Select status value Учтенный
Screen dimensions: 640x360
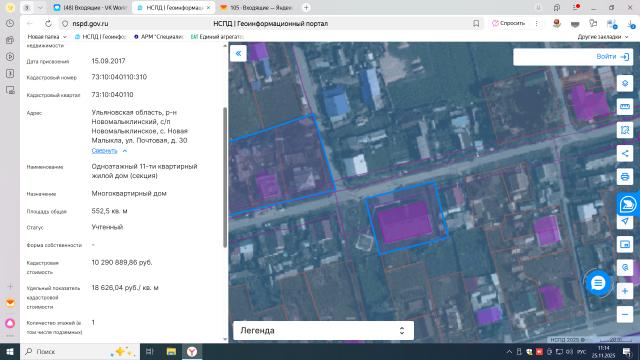(107, 227)
